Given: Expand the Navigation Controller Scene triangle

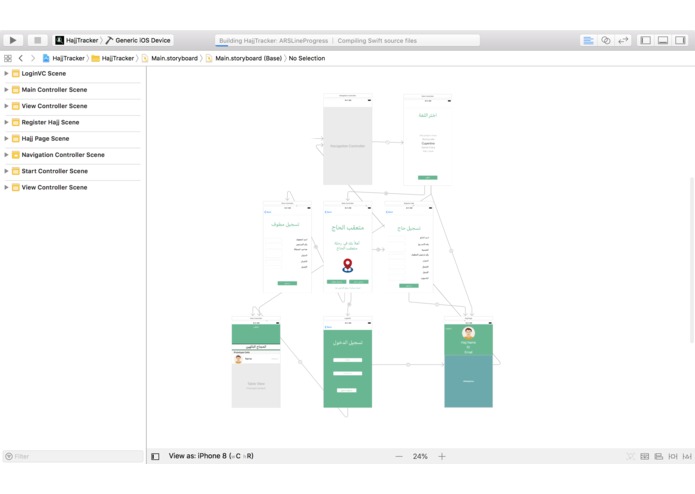Looking at the screenshot, I should click(x=6, y=155).
